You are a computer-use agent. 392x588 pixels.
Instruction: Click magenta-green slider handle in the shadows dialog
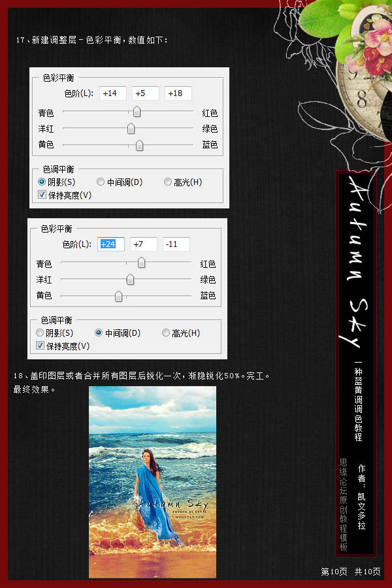pos(131,129)
